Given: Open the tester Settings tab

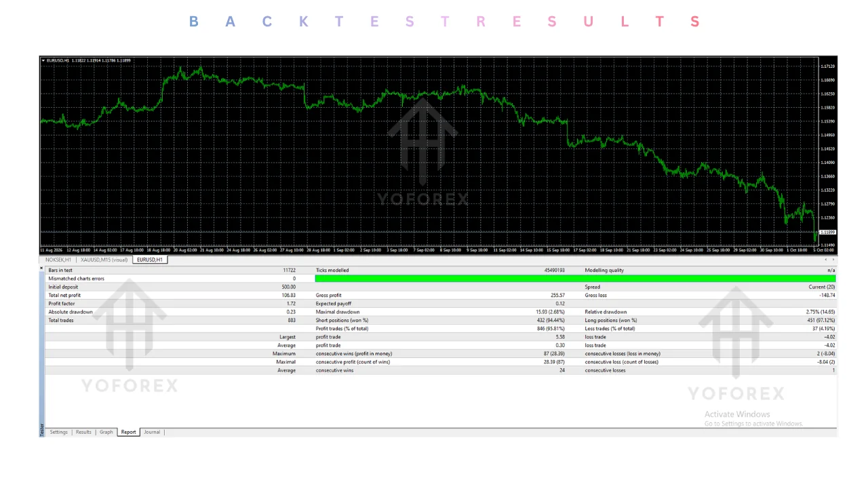Looking at the screenshot, I should [x=58, y=432].
